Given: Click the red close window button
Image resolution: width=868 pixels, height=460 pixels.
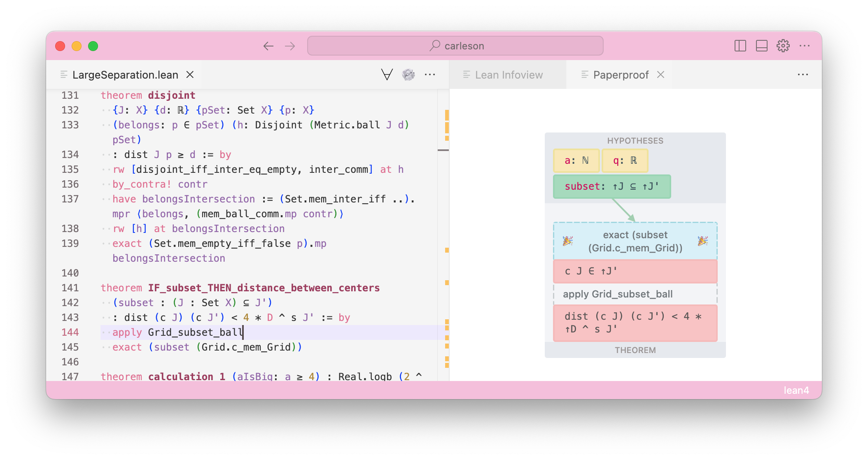Looking at the screenshot, I should (x=60, y=46).
